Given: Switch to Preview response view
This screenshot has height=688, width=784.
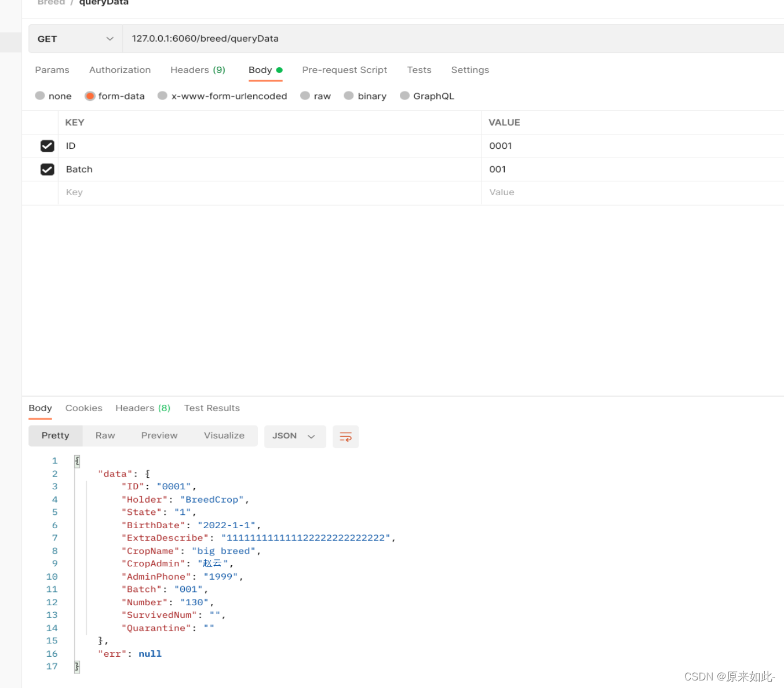Looking at the screenshot, I should (159, 436).
